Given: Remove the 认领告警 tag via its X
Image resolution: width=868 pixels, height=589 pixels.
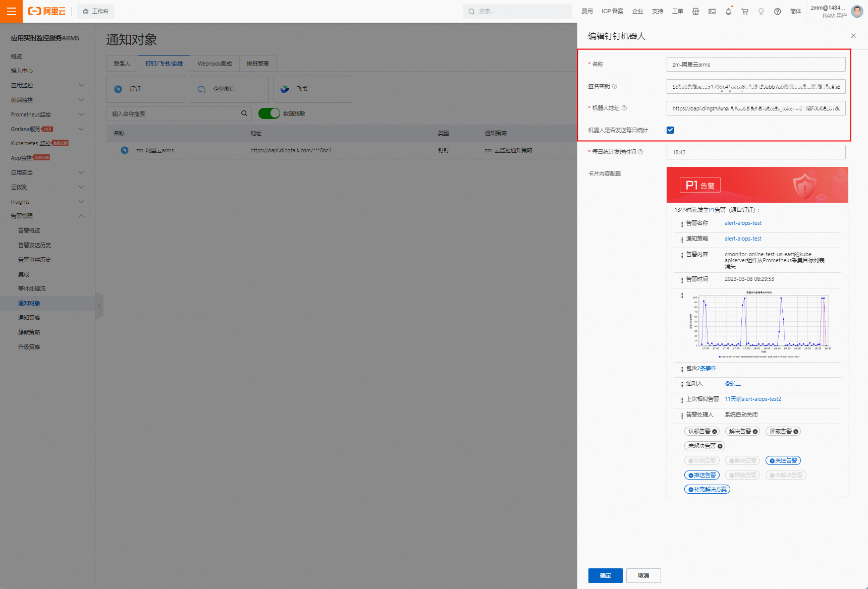Looking at the screenshot, I should tap(715, 432).
